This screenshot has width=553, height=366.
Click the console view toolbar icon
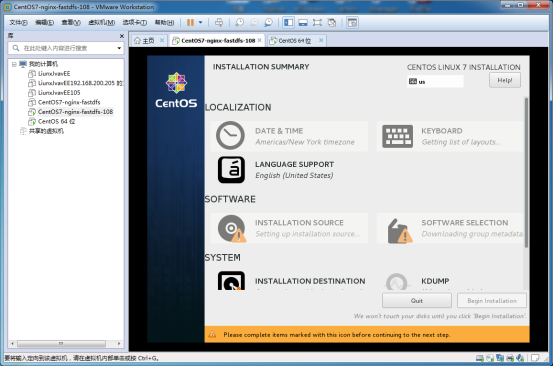pyautogui.click(x=352, y=23)
